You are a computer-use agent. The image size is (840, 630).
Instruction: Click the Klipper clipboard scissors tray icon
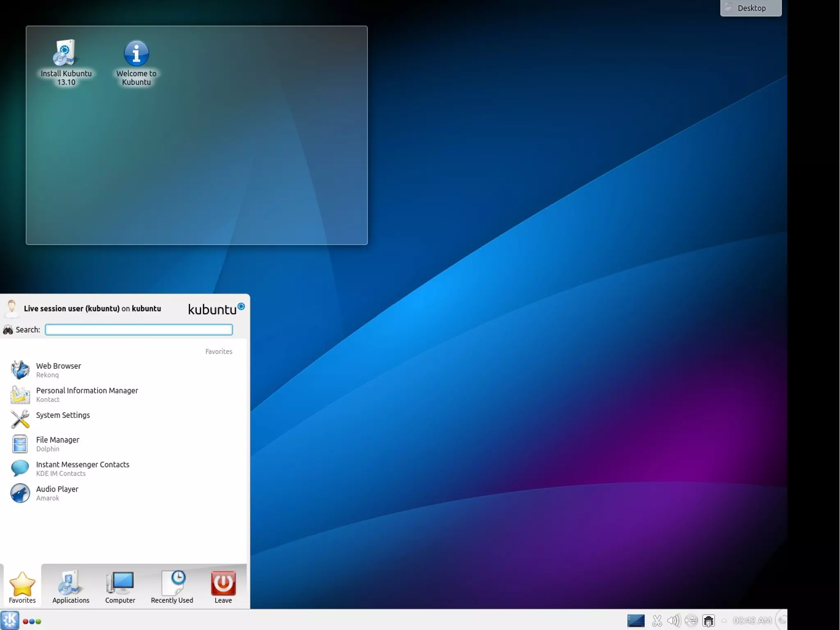pyautogui.click(x=657, y=621)
